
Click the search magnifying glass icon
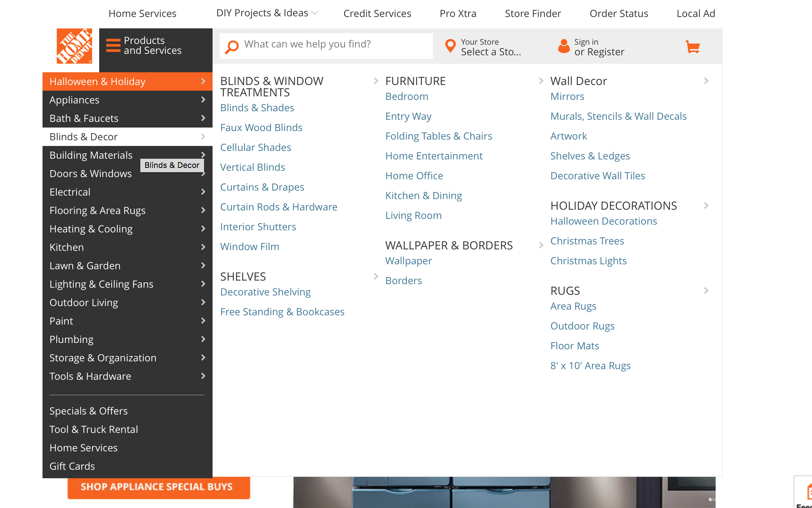coord(232,46)
